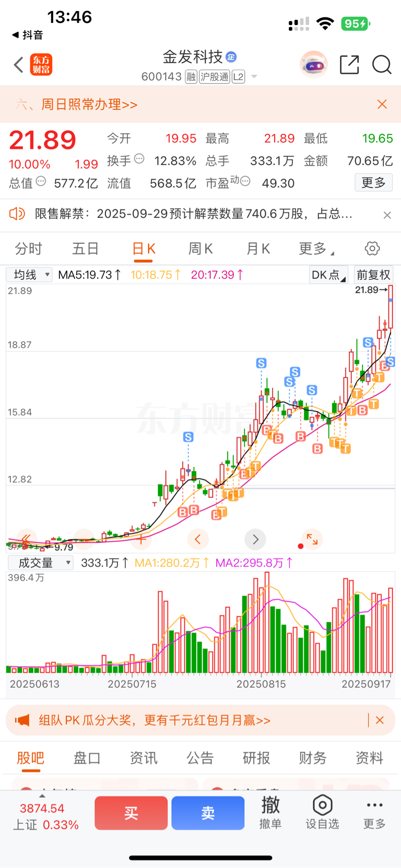The width and height of the screenshot is (401, 868).
Task: Open the 研报 tab
Action: point(256,758)
